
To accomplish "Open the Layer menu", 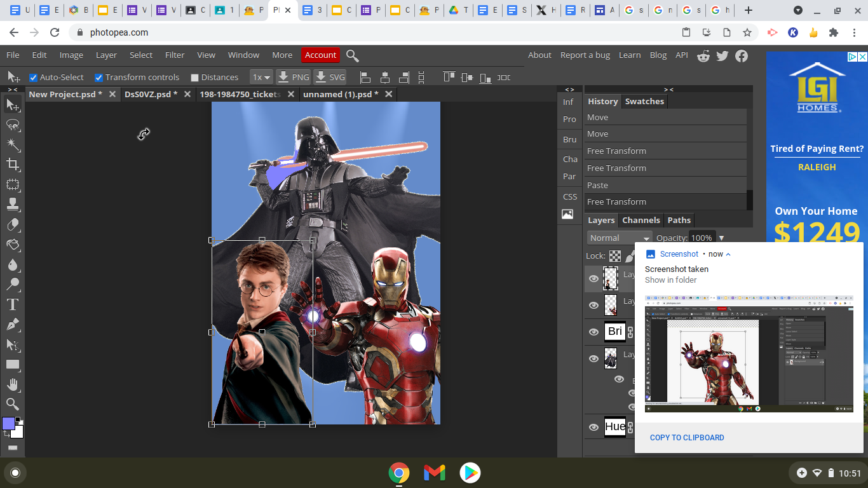I will [x=106, y=55].
